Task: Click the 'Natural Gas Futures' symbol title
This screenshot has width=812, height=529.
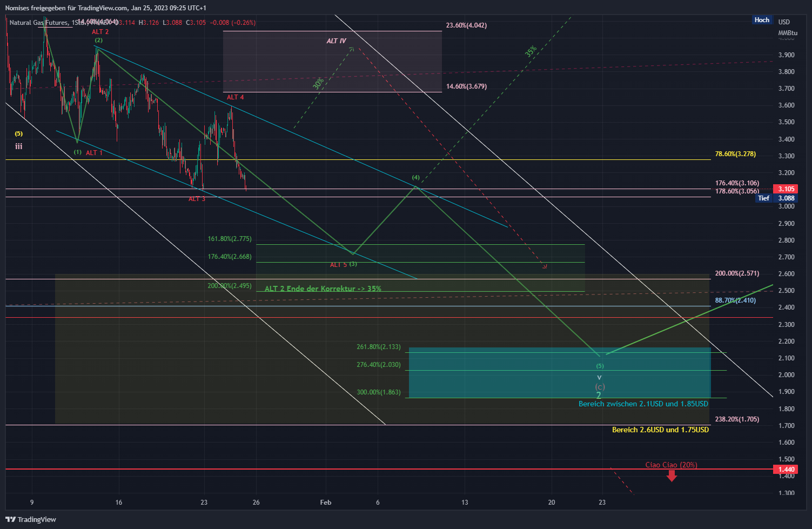Action: [38, 23]
